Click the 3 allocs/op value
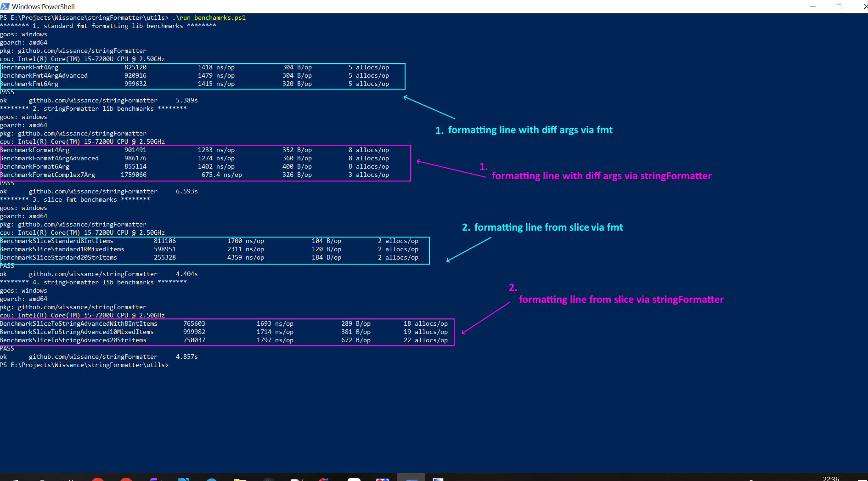The image size is (868, 481). (x=369, y=175)
